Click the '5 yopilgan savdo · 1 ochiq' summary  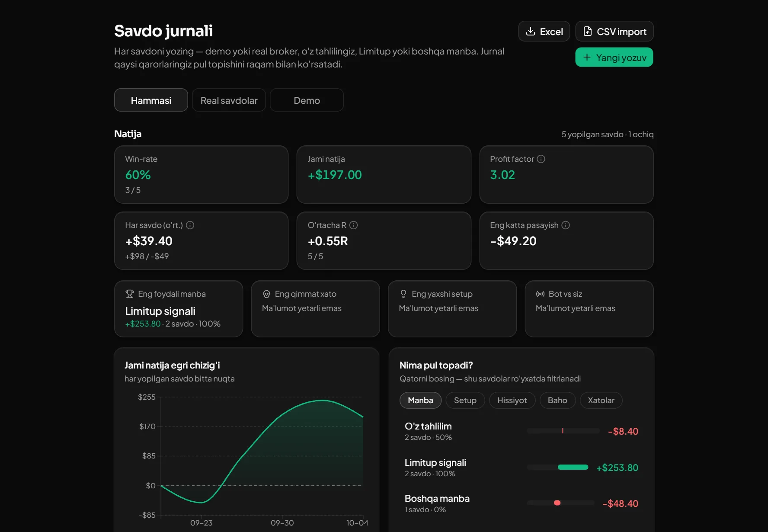coord(608,134)
